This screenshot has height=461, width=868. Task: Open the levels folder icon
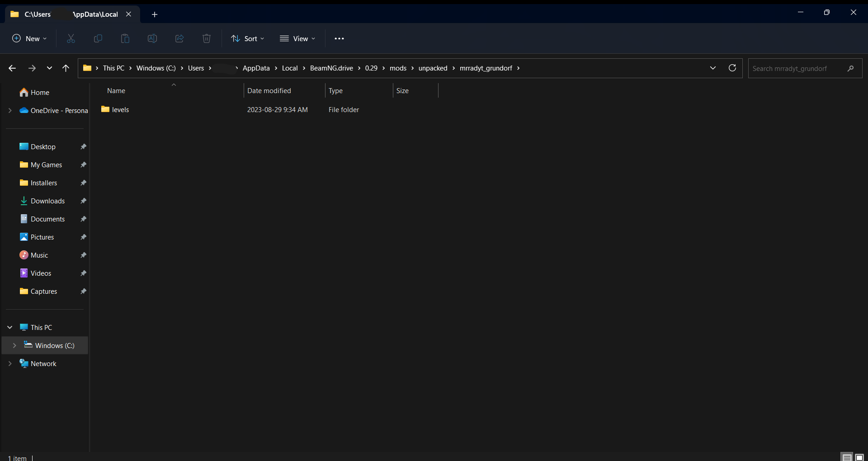tap(105, 109)
